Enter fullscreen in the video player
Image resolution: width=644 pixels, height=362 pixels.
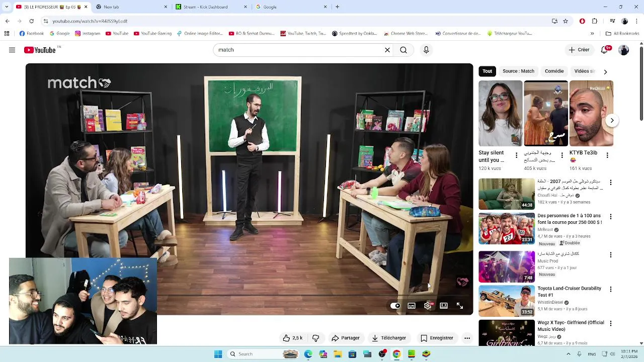coord(460,306)
